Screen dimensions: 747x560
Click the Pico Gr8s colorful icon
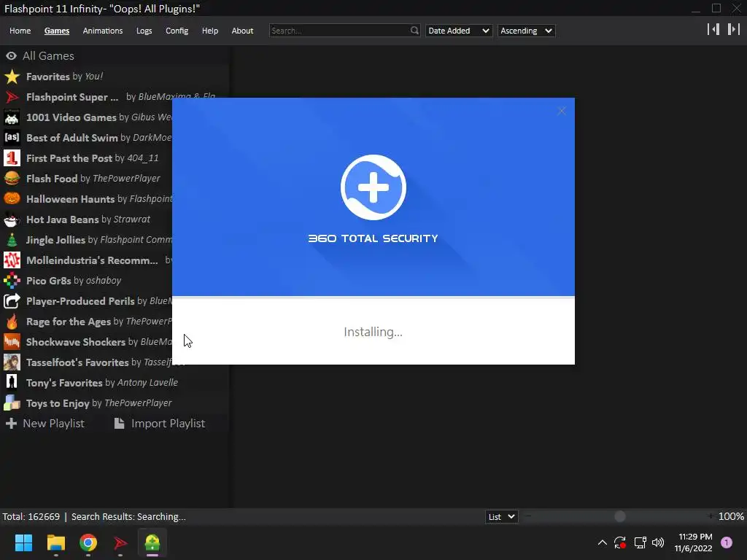pos(12,281)
